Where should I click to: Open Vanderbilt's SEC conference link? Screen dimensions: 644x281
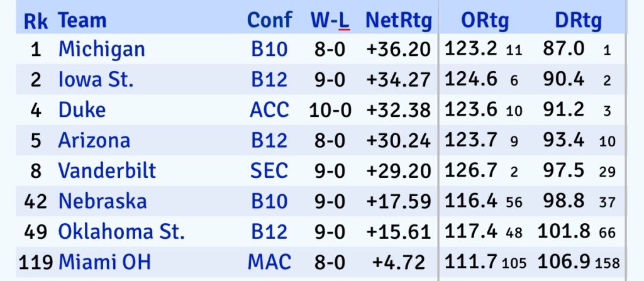[x=269, y=170]
